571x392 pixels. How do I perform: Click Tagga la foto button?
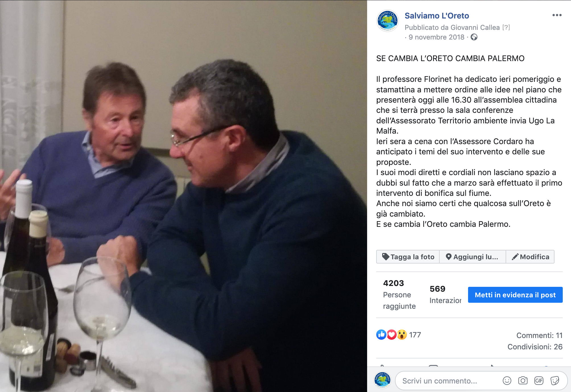408,257
